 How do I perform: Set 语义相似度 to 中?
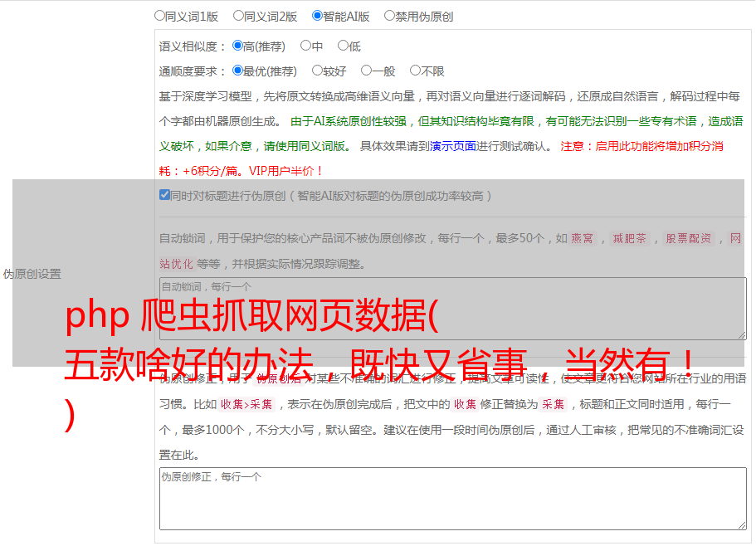pos(305,46)
